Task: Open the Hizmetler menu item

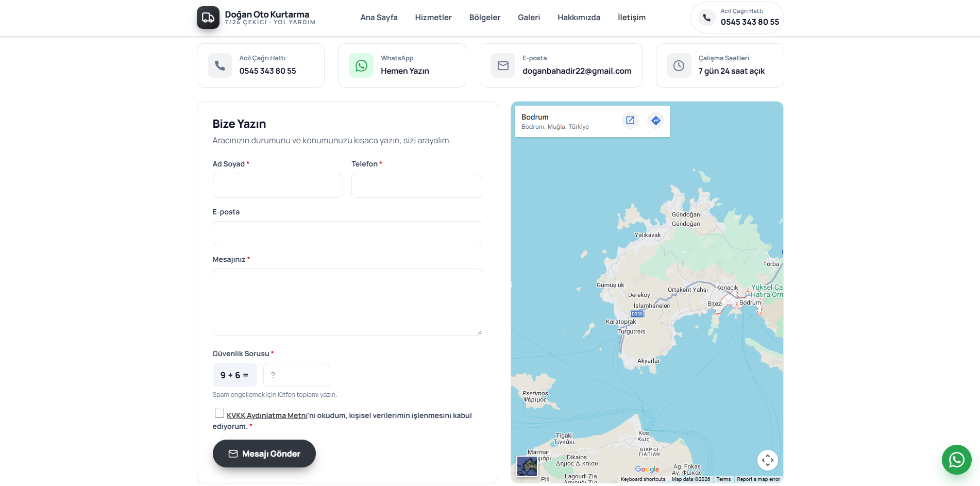Action: (x=433, y=18)
